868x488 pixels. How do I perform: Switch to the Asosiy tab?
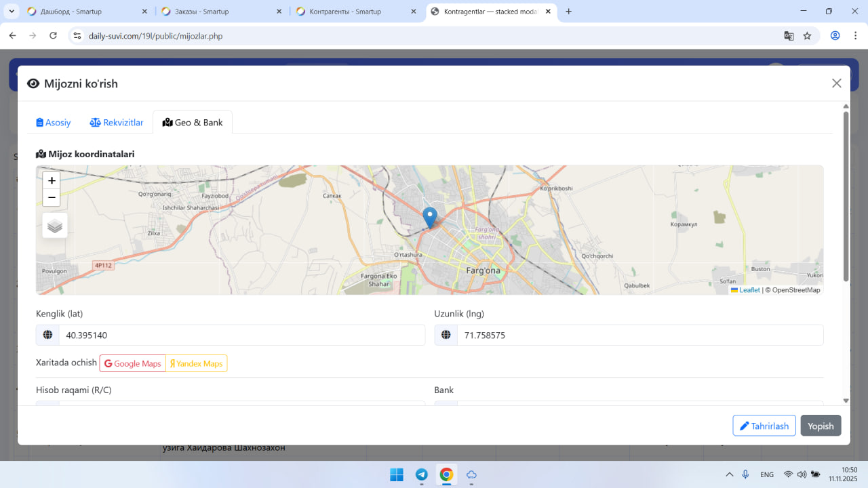54,123
